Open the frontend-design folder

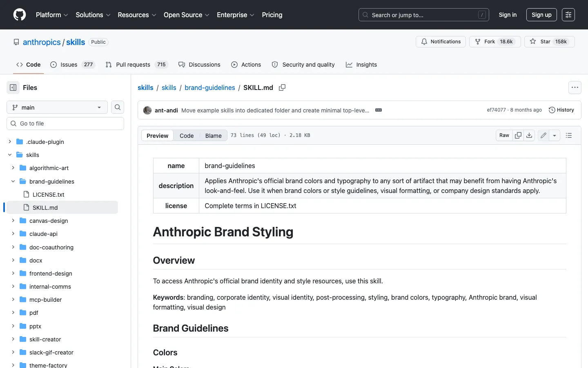point(51,273)
